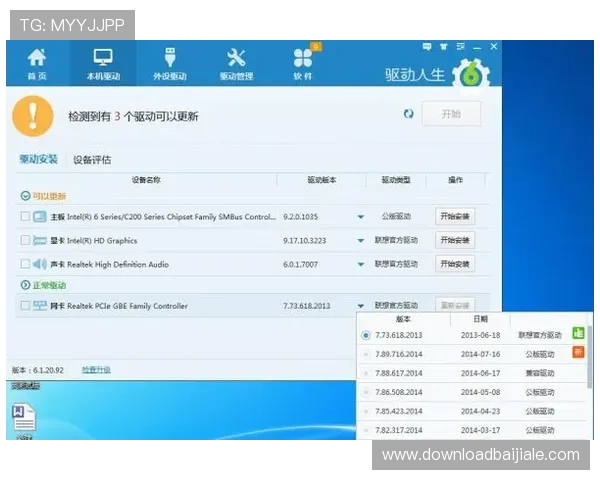Image resolution: width=600 pixels, height=480 pixels.
Task: Click the 版本 header in version popup
Action: [x=403, y=319]
